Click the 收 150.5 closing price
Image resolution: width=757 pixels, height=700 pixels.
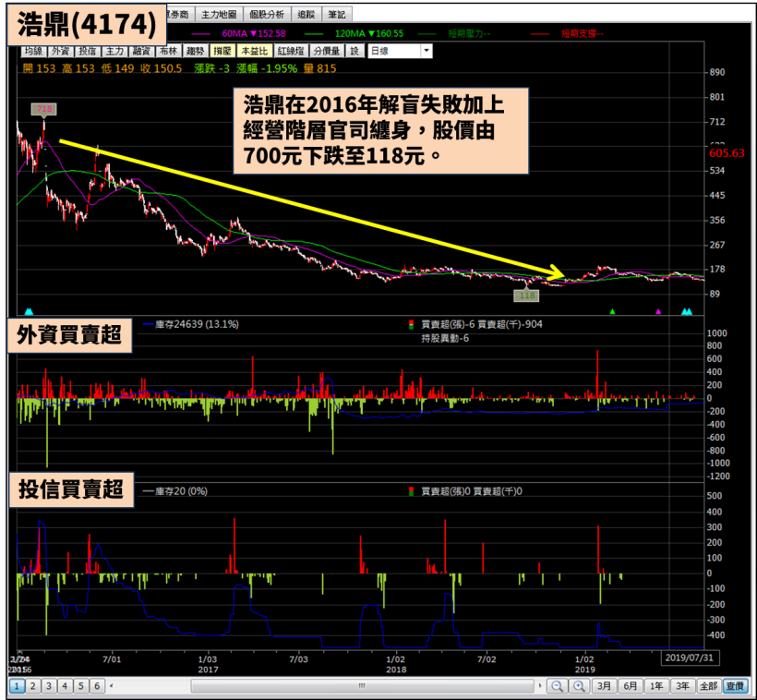162,68
